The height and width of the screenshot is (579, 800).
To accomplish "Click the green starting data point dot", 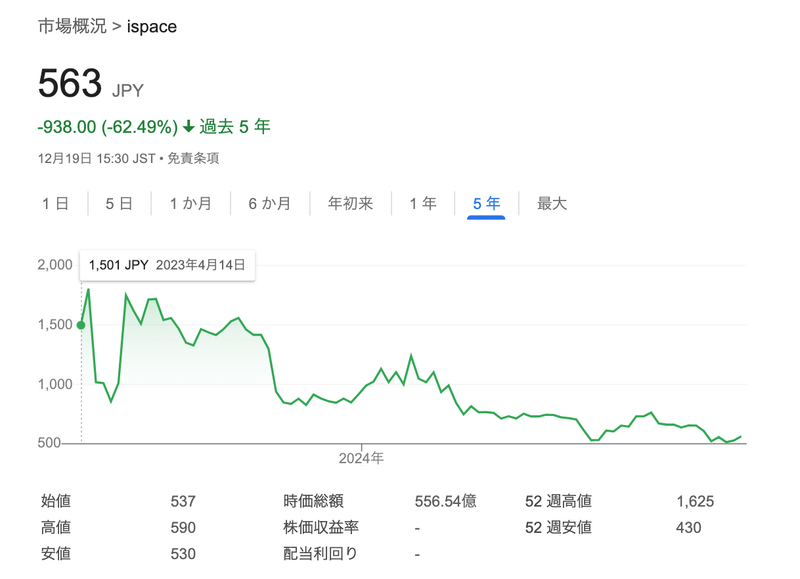I will click(81, 325).
